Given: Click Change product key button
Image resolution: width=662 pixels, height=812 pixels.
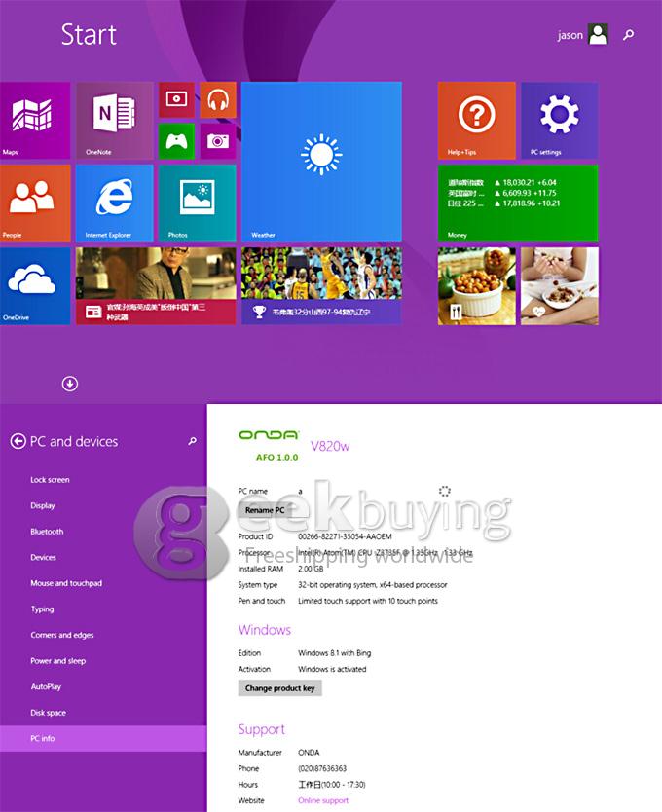Looking at the screenshot, I should pyautogui.click(x=279, y=688).
